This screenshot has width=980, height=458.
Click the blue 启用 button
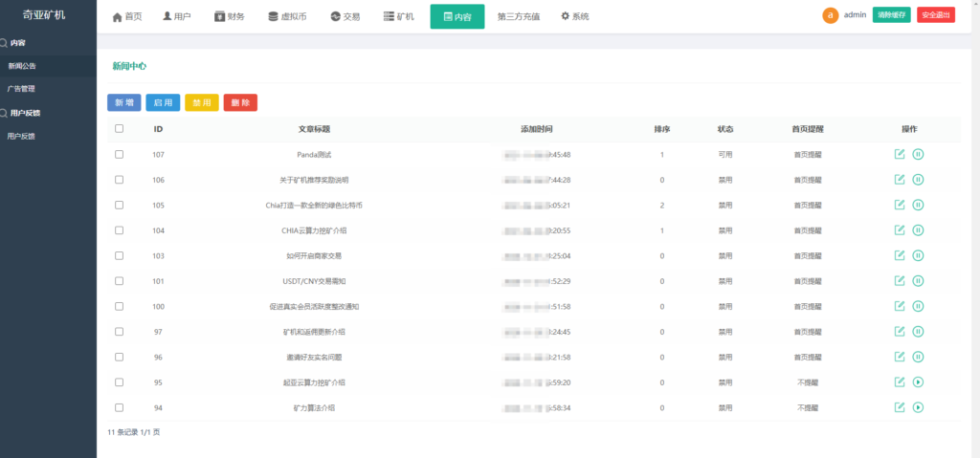(x=163, y=102)
